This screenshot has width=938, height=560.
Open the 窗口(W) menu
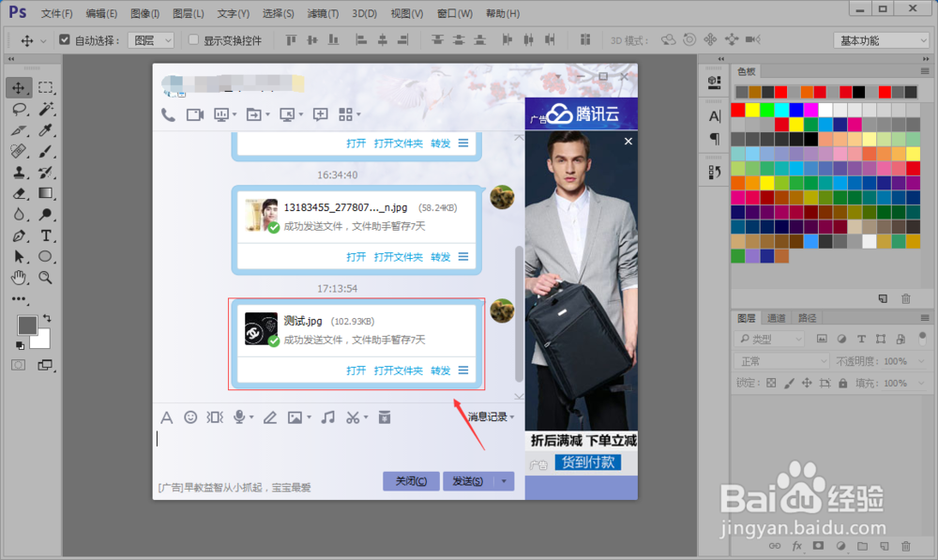click(x=455, y=13)
